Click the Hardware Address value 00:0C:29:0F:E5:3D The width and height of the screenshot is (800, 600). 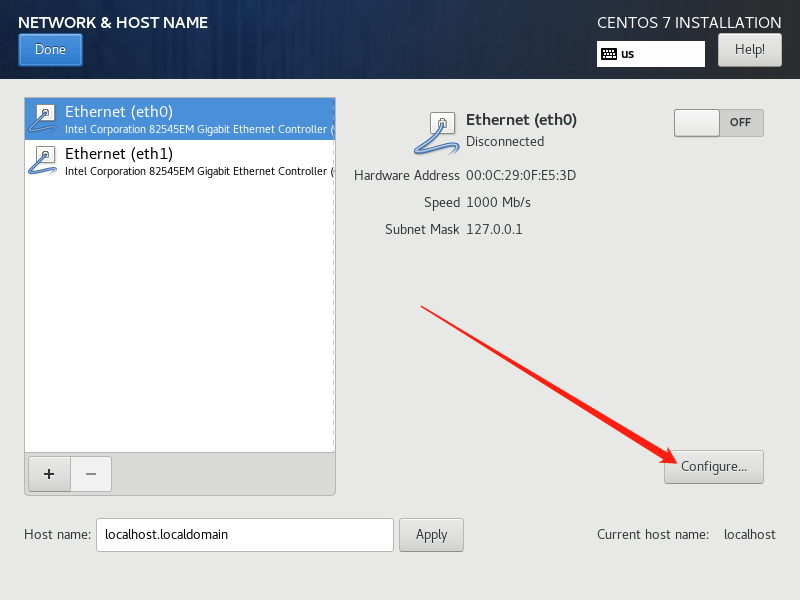click(x=521, y=176)
